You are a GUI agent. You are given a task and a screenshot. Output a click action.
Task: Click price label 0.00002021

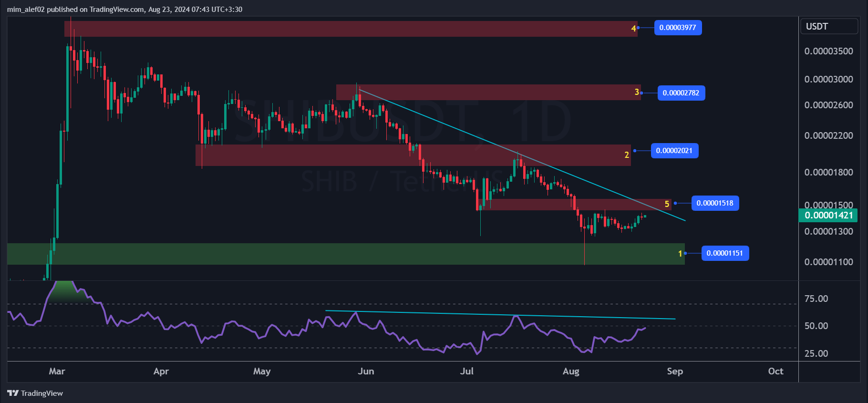[x=674, y=151]
